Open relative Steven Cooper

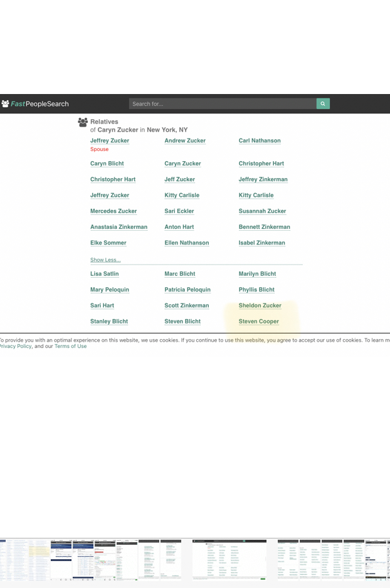[x=259, y=322]
